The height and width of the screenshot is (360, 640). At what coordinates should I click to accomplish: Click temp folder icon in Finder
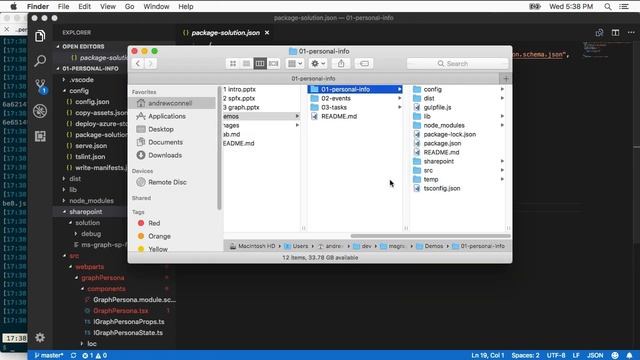(417, 179)
